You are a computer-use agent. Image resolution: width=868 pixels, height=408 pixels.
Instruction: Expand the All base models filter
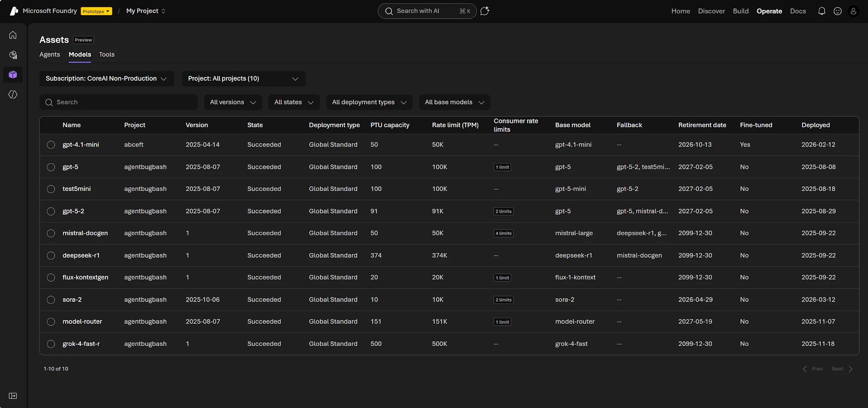(x=454, y=102)
